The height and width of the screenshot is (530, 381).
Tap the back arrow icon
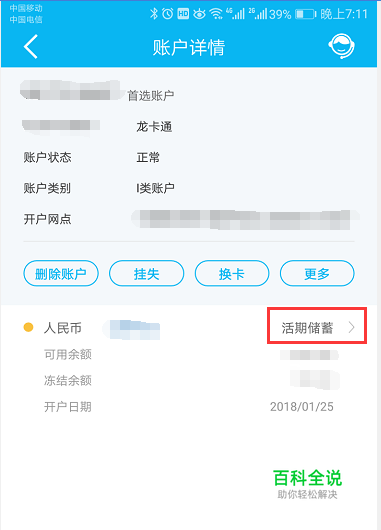click(x=31, y=47)
